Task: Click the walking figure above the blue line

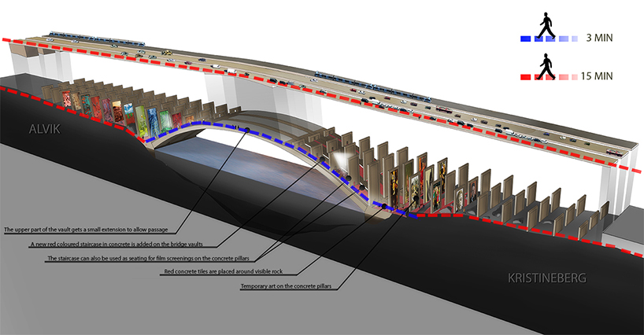Action: (x=546, y=26)
